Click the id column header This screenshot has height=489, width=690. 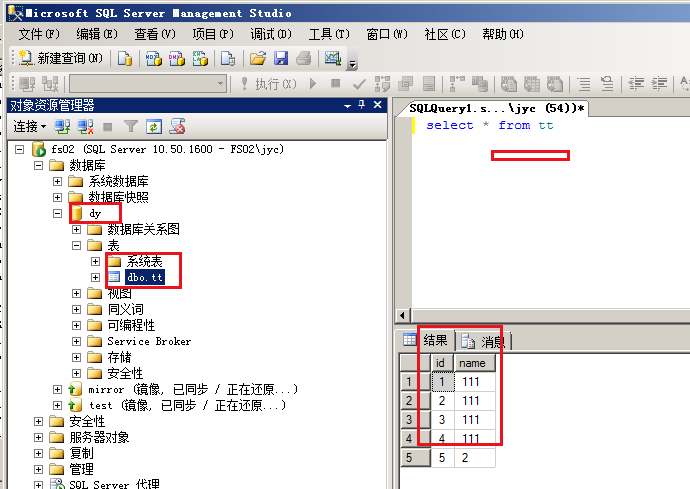[441, 363]
